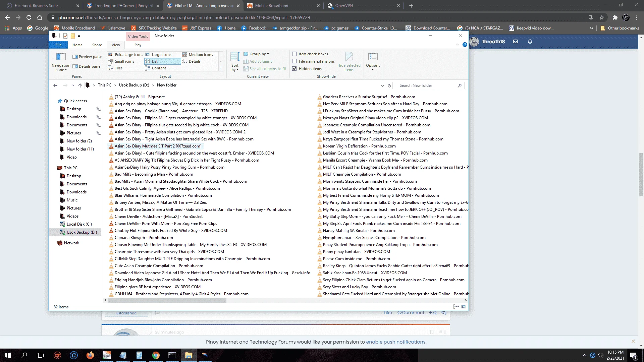Open Windows Start menu
Screen dimensions: 644x362
(8, 355)
